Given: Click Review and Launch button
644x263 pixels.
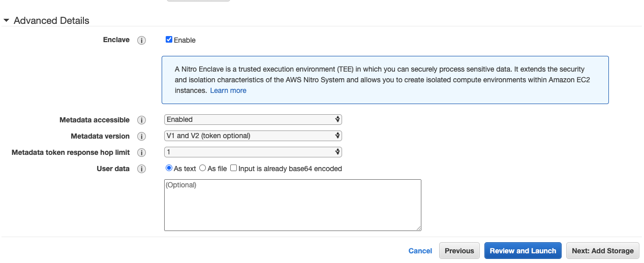Looking at the screenshot, I should pos(523,251).
